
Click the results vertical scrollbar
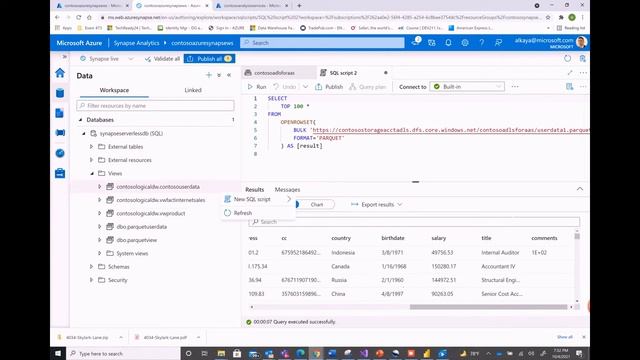coord(577,236)
